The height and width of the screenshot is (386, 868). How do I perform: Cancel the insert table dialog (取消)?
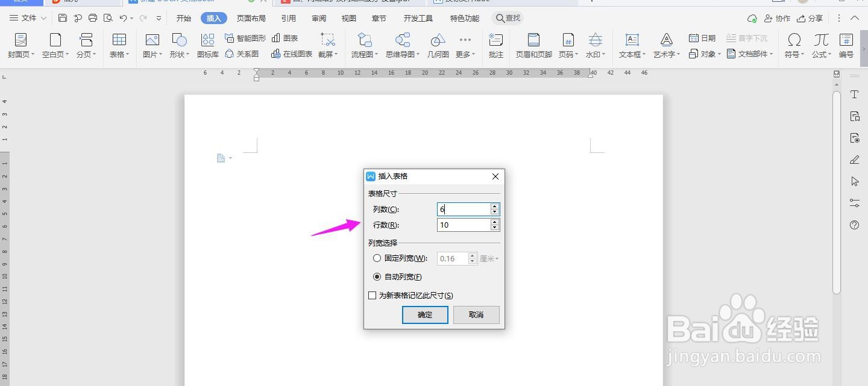coord(476,315)
